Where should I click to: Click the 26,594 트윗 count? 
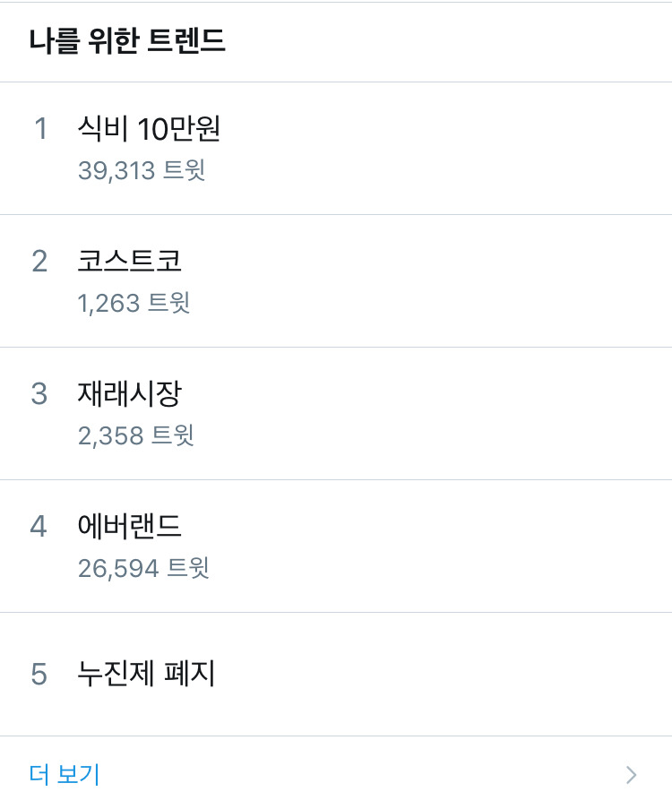pos(143,568)
